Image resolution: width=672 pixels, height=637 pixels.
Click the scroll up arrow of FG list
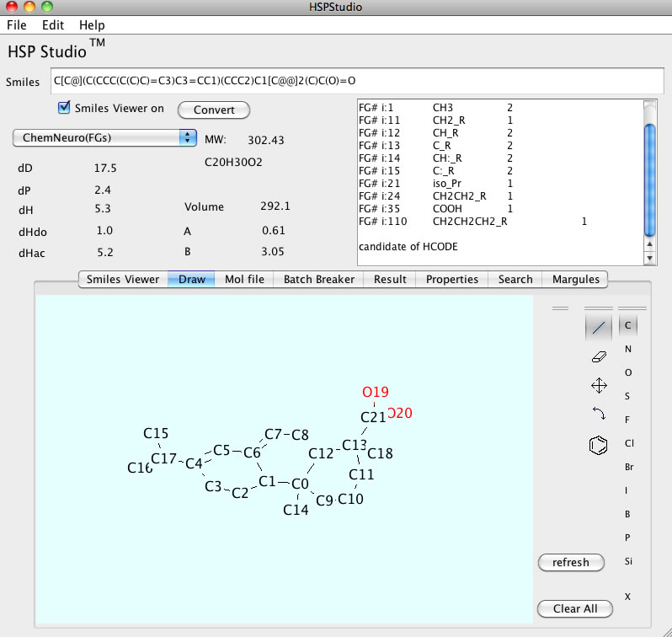650,244
